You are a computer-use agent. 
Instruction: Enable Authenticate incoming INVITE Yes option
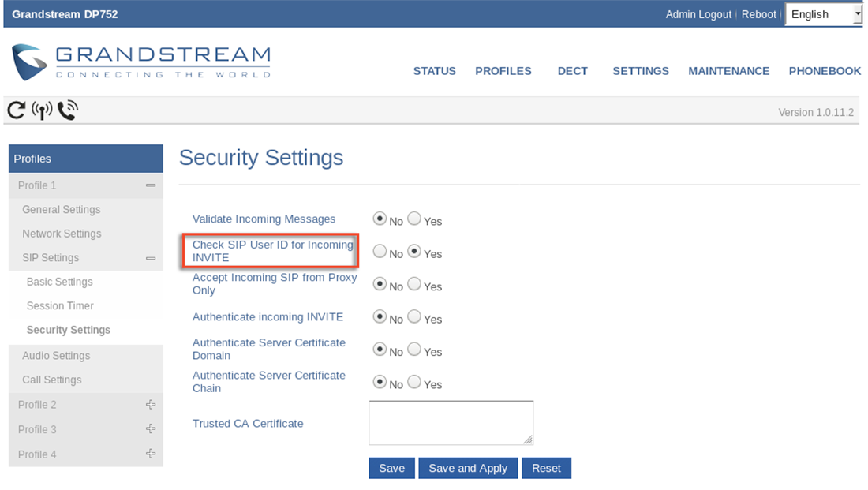(414, 316)
